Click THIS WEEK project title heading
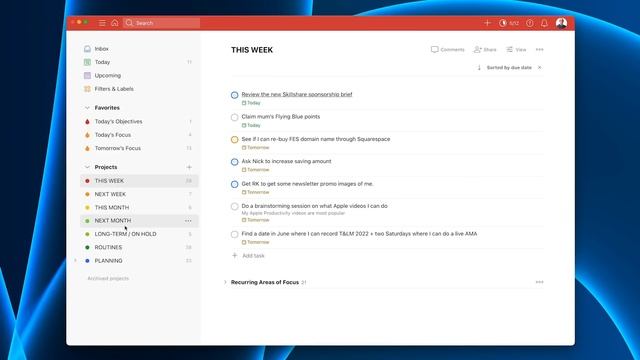 point(252,50)
